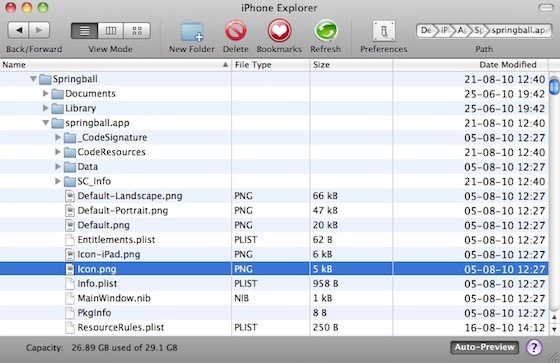Expand the Data folder
This screenshot has width=560, height=363.
point(58,166)
